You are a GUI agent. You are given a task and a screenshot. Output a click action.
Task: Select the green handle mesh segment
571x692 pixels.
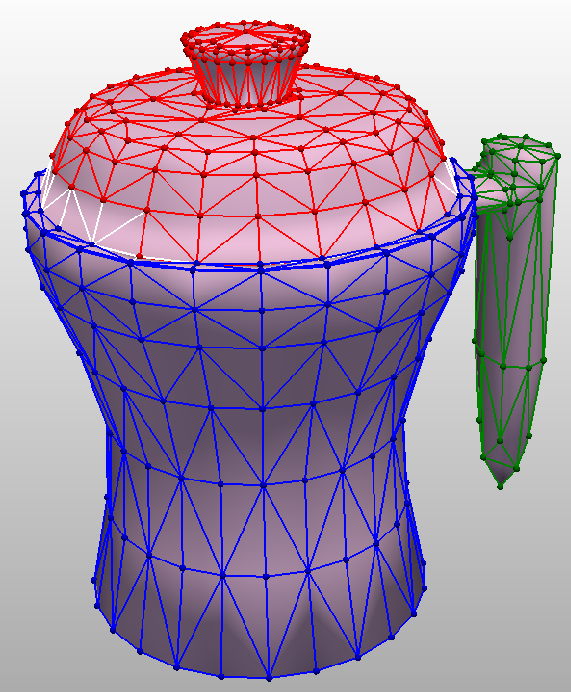pos(514,309)
